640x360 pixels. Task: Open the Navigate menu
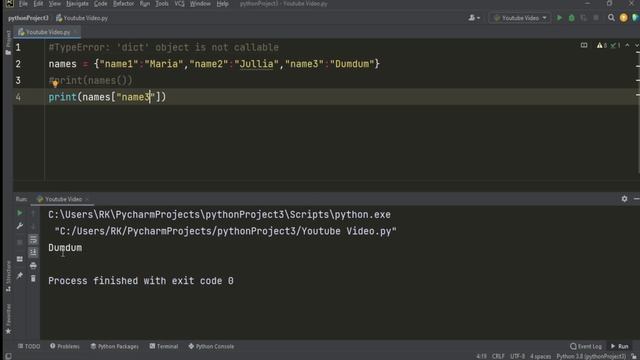coord(77,4)
